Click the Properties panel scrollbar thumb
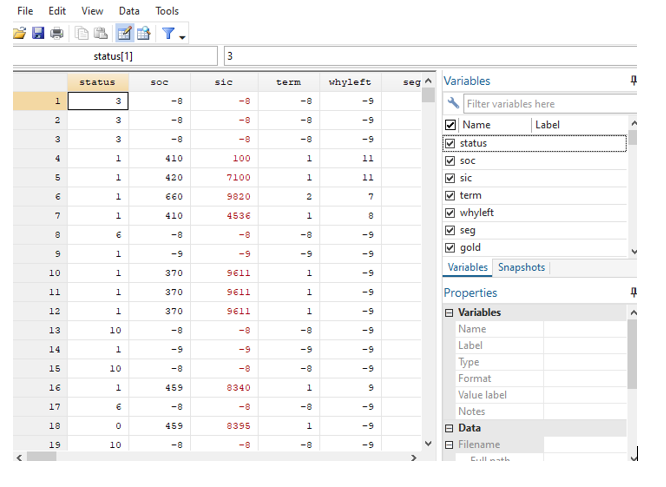The height and width of the screenshot is (487, 666). [632, 354]
